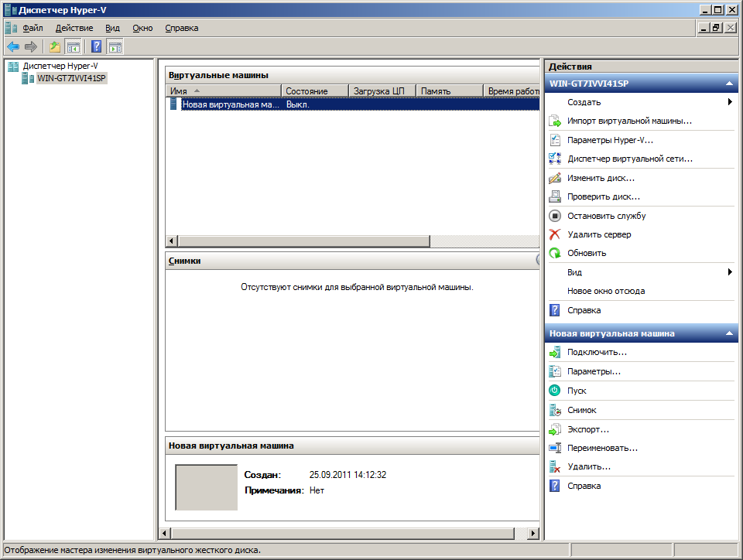Click Удалить сервер action

point(598,234)
